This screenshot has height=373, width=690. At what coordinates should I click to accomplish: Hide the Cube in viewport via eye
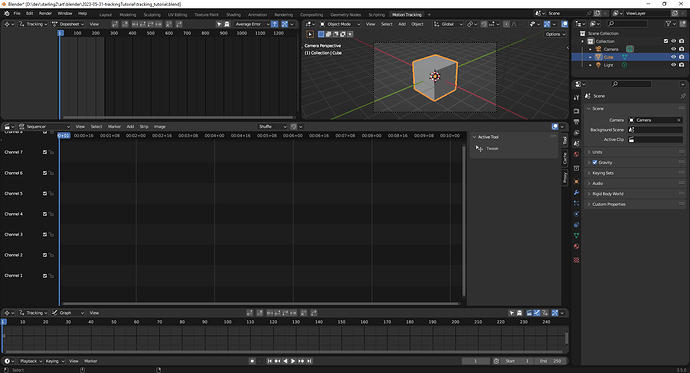pyautogui.click(x=673, y=57)
